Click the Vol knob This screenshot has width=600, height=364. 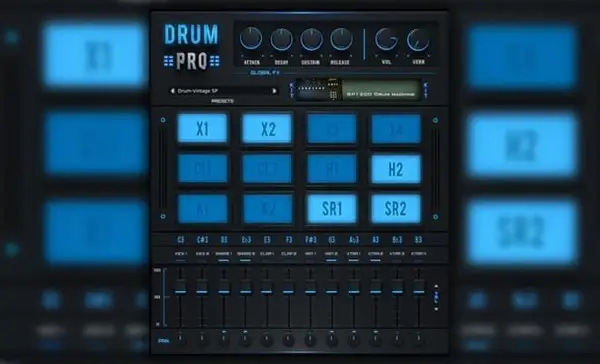tap(386, 39)
